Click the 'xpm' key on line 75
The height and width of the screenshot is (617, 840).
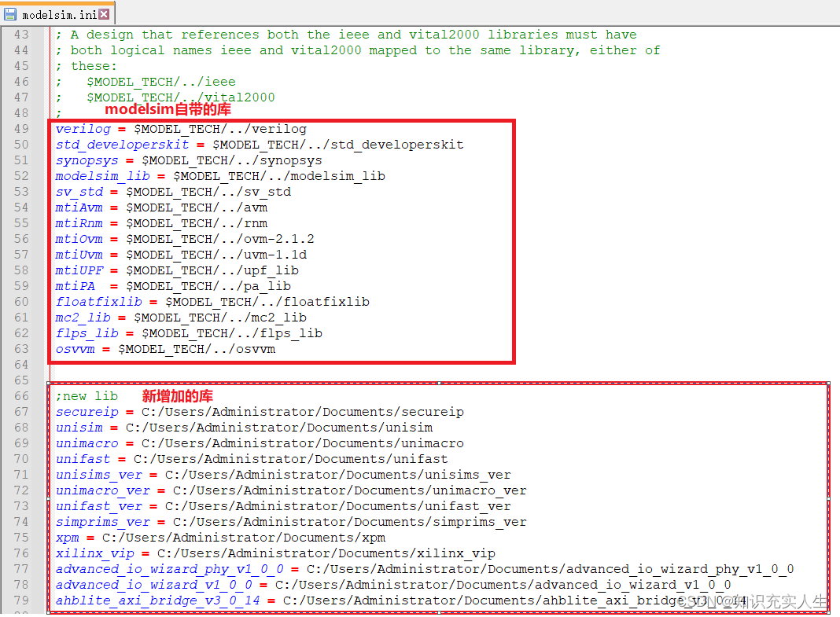pyautogui.click(x=68, y=538)
